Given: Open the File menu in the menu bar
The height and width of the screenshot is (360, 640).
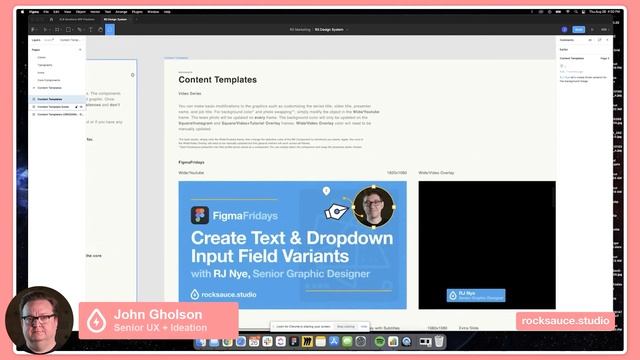Looking at the screenshot, I should pyautogui.click(x=46, y=12).
